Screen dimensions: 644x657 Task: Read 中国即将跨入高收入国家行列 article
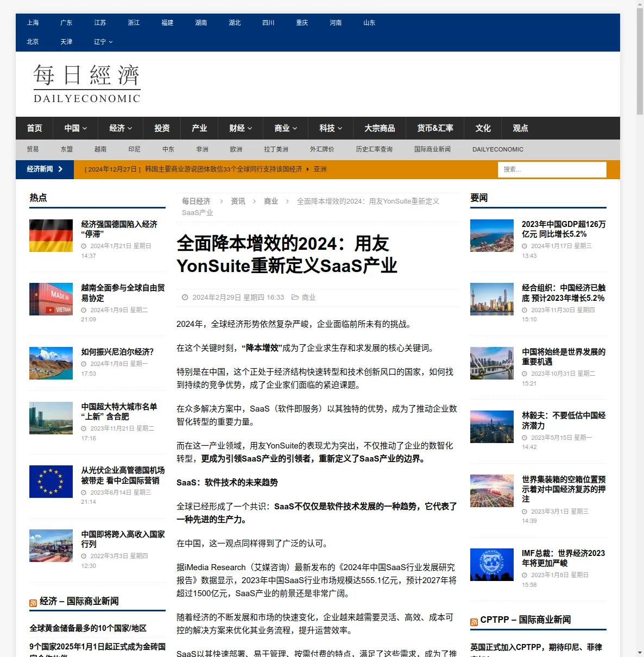[123, 539]
